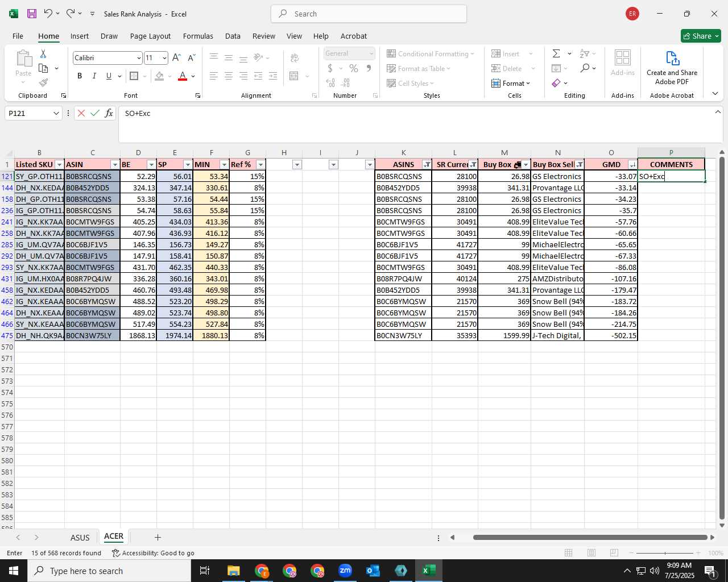This screenshot has height=582, width=728.
Task: Toggle Bold formatting
Action: click(x=80, y=76)
